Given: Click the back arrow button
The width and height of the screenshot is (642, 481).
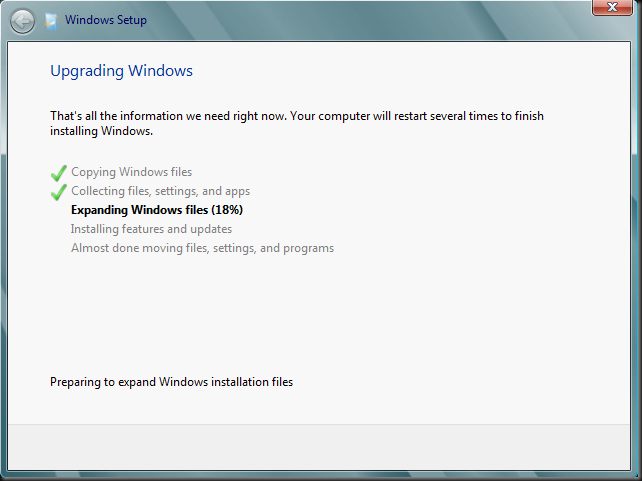Looking at the screenshot, I should [22, 21].
